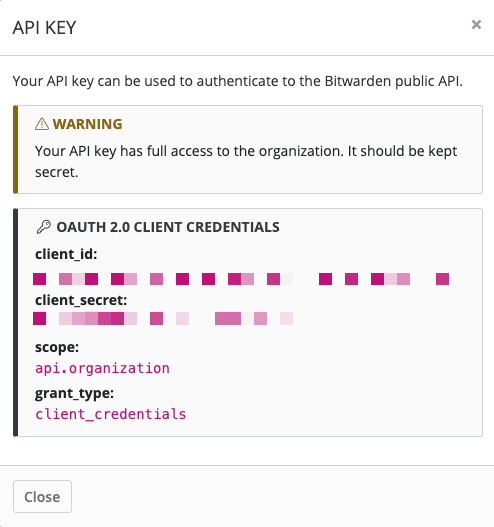
Task: Click the Close button
Action: click(42, 496)
